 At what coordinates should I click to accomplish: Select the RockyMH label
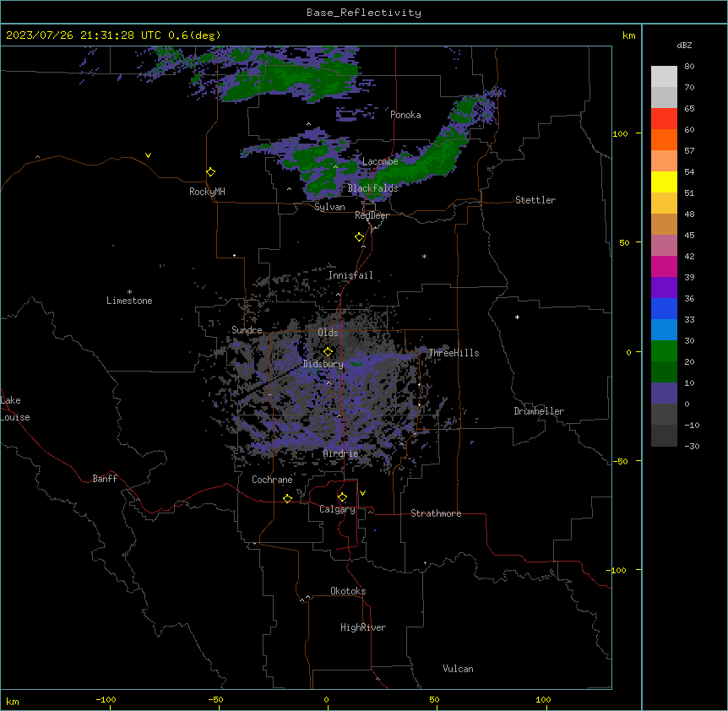[x=207, y=192]
